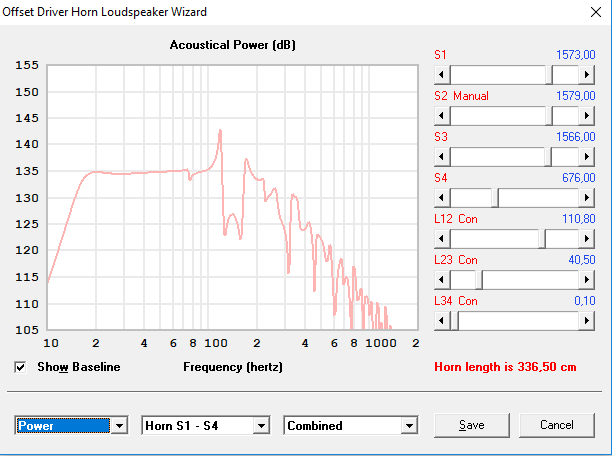612x456 pixels.
Task: Open the Power chart type dropdown
Action: pyautogui.click(x=119, y=426)
